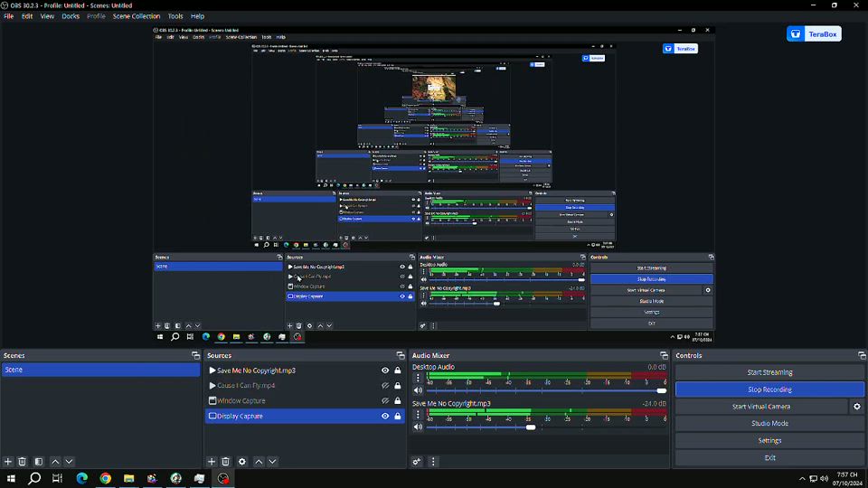Add a new source with the plus icon
868x488 pixels.
[212, 462]
